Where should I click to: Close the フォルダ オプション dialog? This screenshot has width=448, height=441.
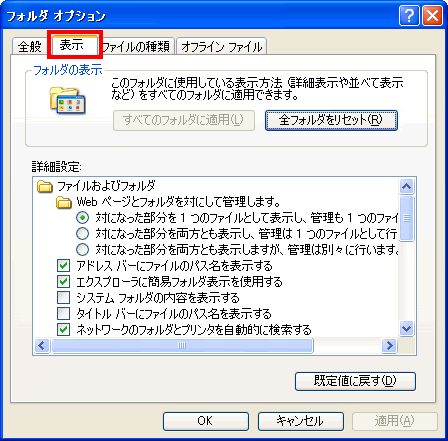click(432, 16)
